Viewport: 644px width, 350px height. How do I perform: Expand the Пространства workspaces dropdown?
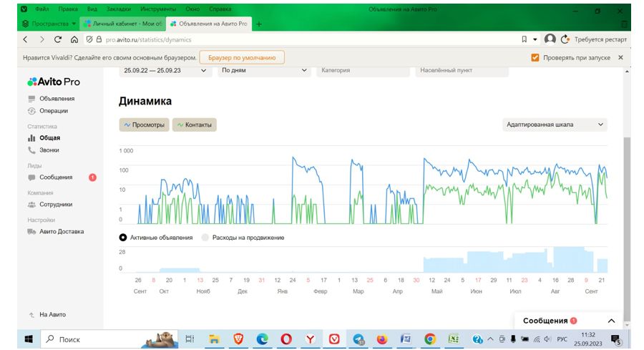point(74,24)
